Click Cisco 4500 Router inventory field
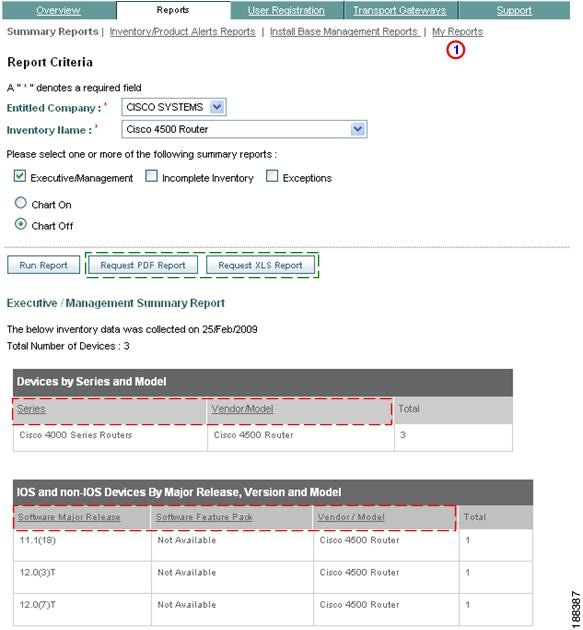This screenshot has width=583, height=630. coord(244,129)
